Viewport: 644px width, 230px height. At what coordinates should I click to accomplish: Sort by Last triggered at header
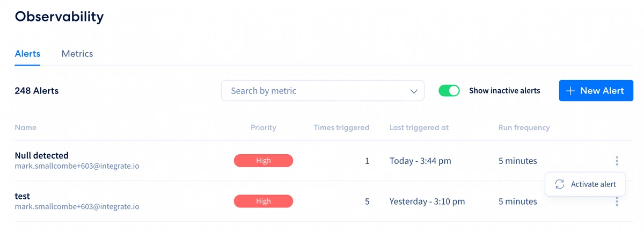click(x=419, y=128)
